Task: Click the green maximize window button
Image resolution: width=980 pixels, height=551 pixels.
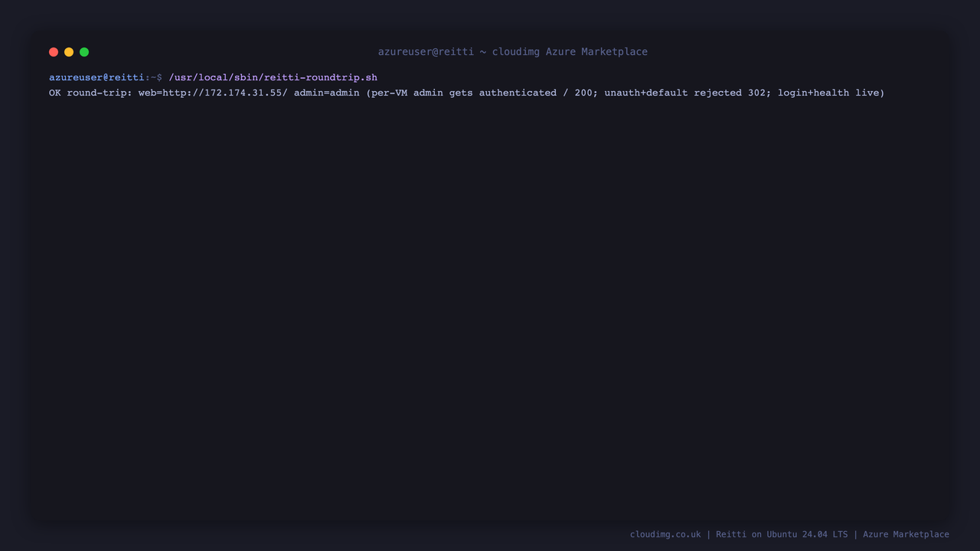Action: 84,52
